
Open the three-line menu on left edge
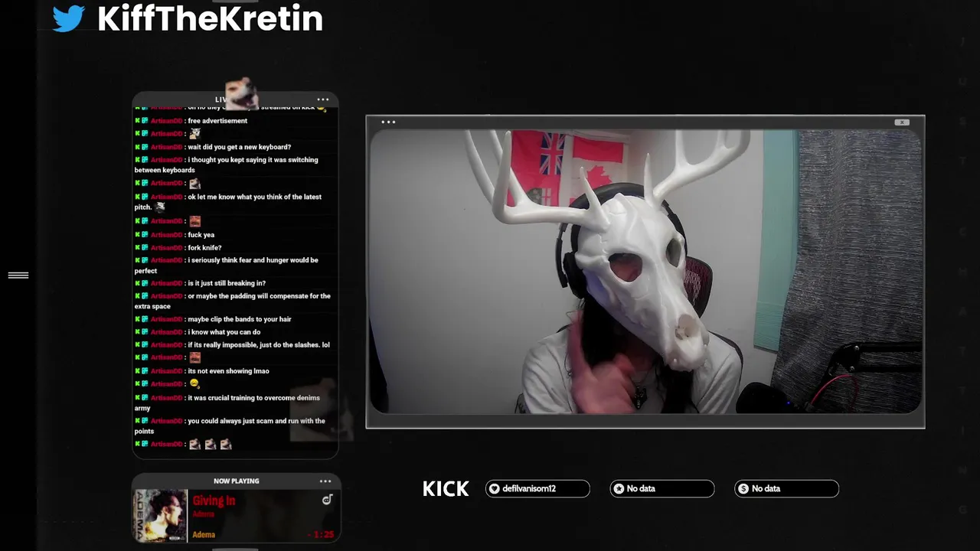18,275
